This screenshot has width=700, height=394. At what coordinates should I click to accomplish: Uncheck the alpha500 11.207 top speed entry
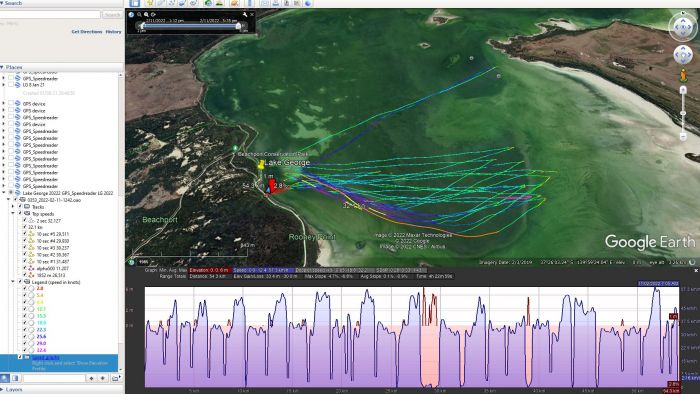(25, 269)
